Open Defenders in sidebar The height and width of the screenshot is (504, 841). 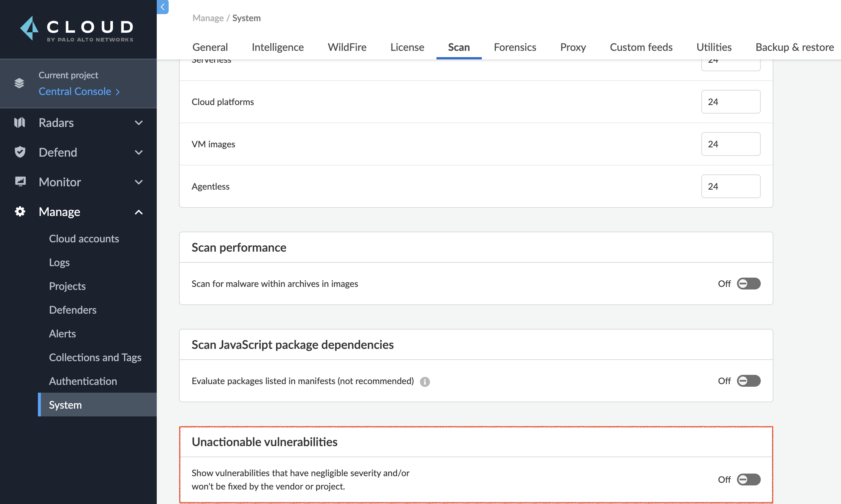click(73, 310)
